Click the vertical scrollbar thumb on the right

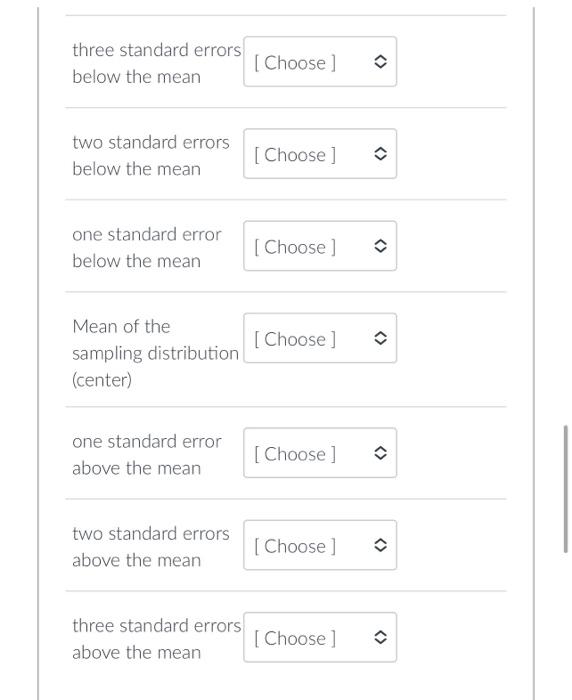coord(566,489)
